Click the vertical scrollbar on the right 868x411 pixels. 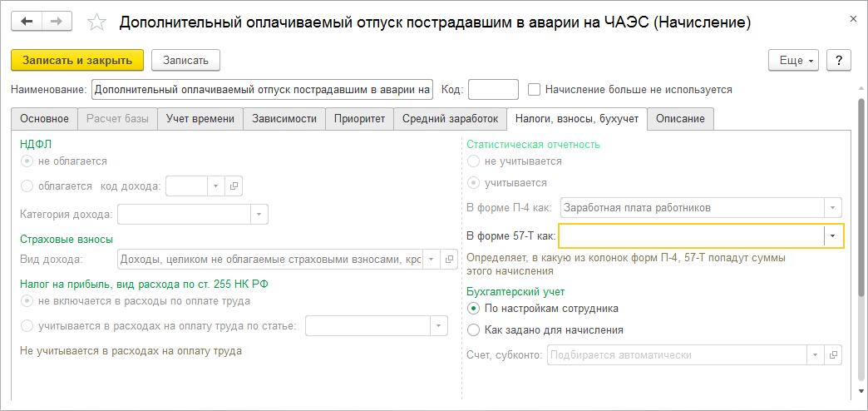[861, 200]
